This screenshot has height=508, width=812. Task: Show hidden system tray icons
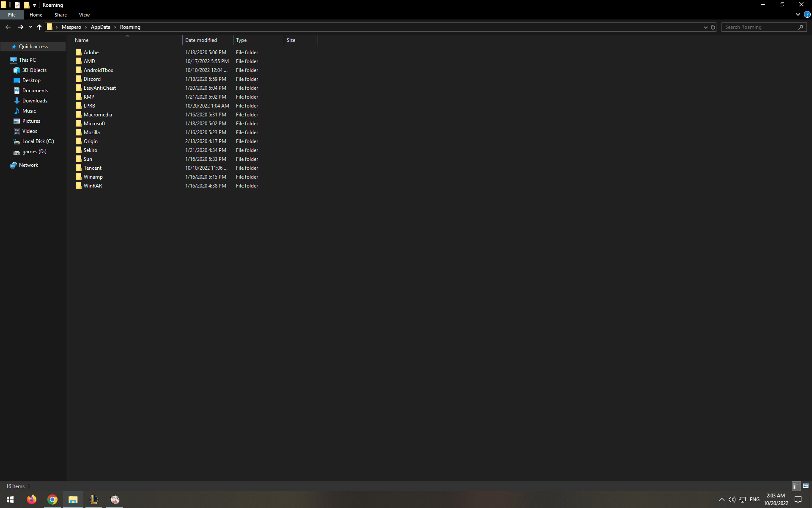point(722,500)
